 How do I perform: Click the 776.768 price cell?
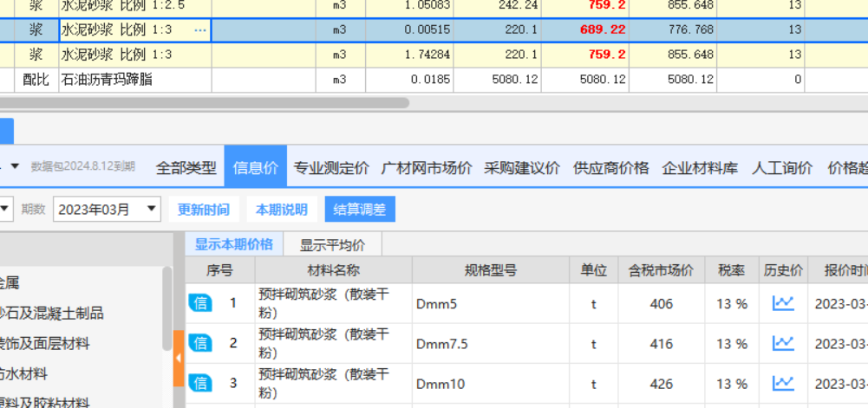[x=673, y=29]
